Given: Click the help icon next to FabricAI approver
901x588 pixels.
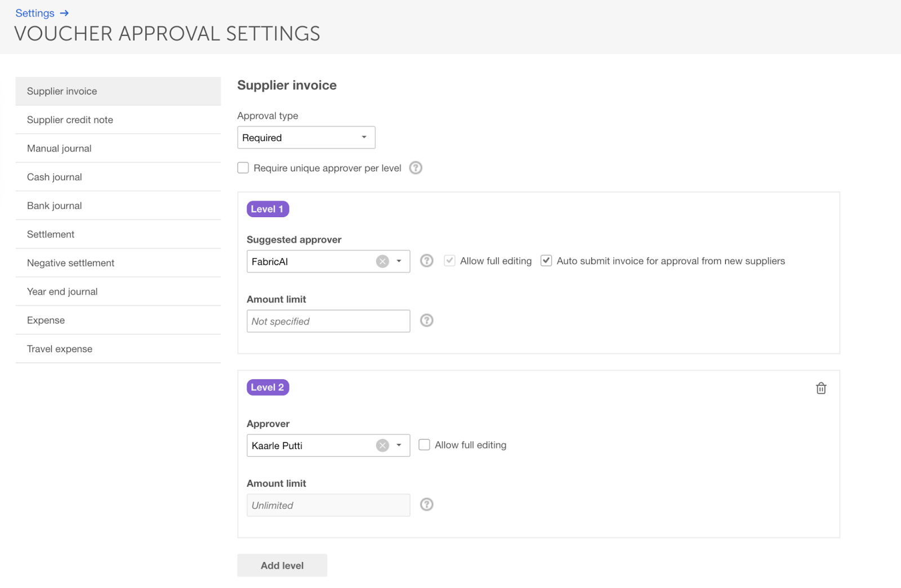Looking at the screenshot, I should [427, 261].
